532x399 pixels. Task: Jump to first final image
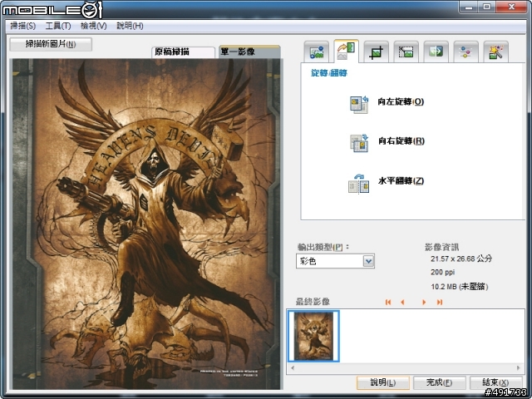pyautogui.click(x=388, y=302)
